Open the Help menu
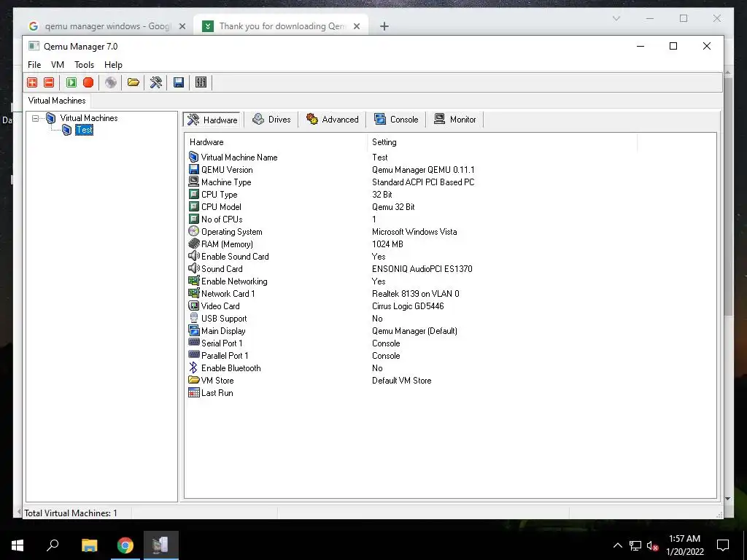This screenshot has width=747, height=560. (113, 65)
